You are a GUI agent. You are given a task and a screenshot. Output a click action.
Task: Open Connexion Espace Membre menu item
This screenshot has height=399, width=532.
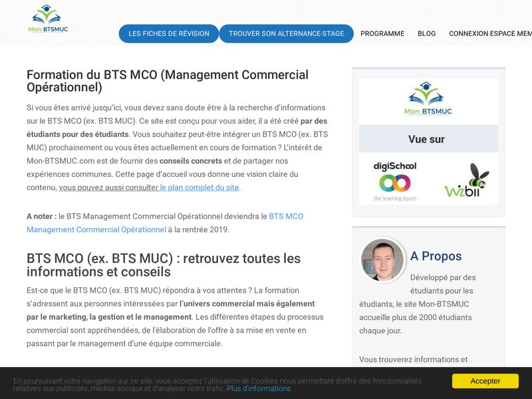click(490, 34)
